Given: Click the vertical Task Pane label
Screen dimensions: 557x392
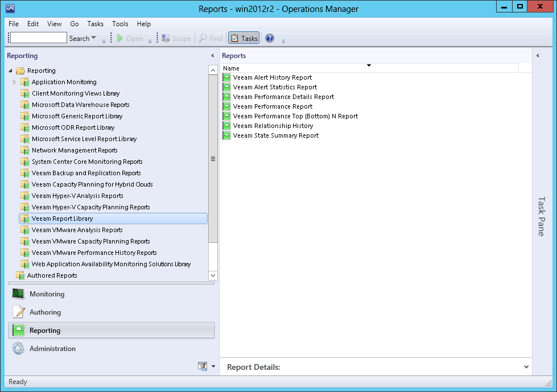Looking at the screenshot, I should pos(541,216).
